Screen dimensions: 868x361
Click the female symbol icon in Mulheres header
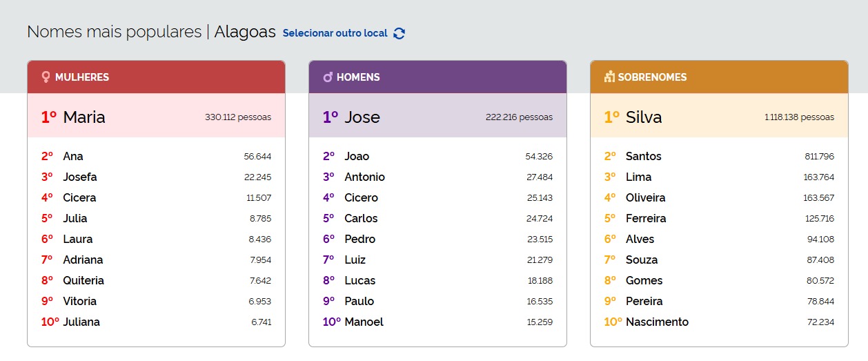46,77
